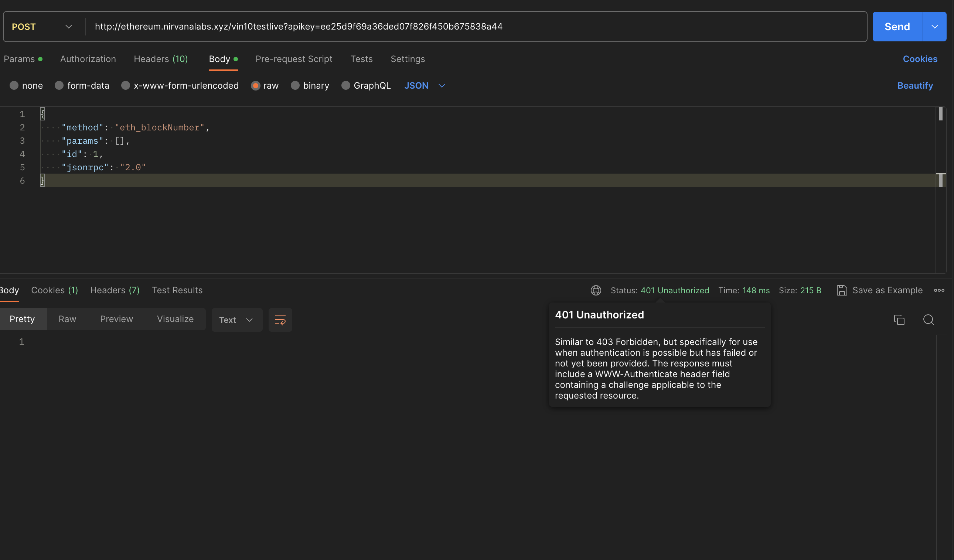The height and width of the screenshot is (560, 954).
Task: Open the three-dot response options menu
Action: 939,290
